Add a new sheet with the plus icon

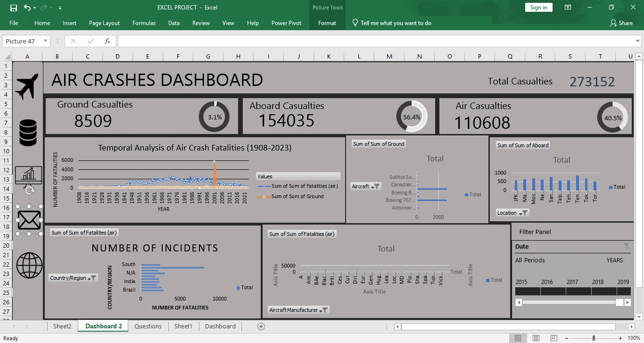(261, 326)
